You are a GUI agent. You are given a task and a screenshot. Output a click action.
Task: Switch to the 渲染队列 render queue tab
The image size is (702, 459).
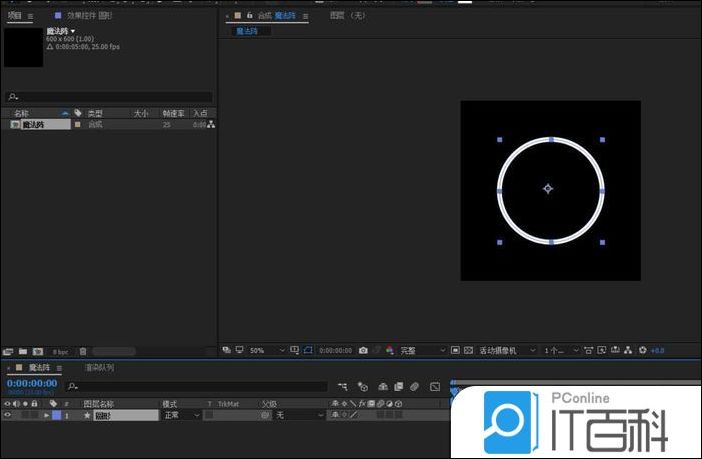click(99, 368)
